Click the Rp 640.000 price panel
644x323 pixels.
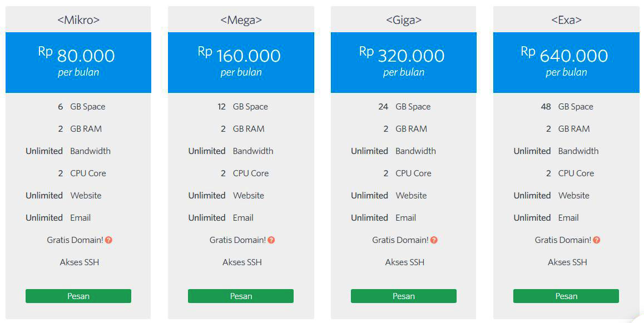(x=566, y=62)
